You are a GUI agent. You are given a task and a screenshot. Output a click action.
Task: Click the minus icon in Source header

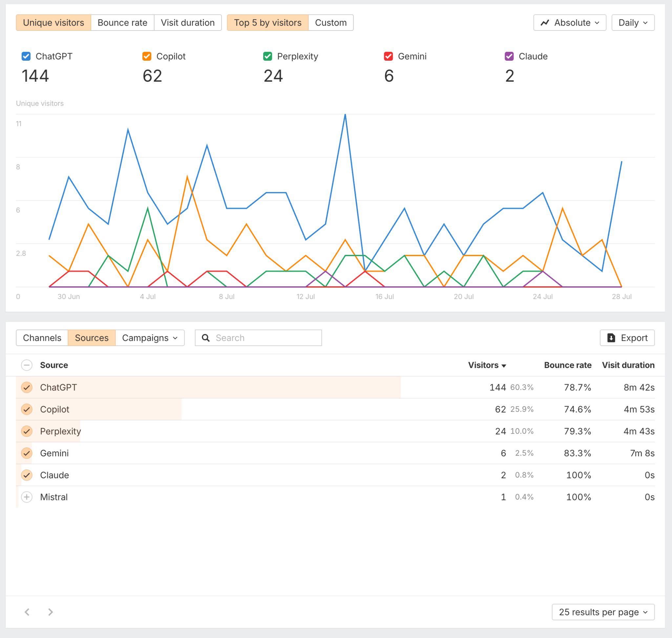click(x=27, y=365)
